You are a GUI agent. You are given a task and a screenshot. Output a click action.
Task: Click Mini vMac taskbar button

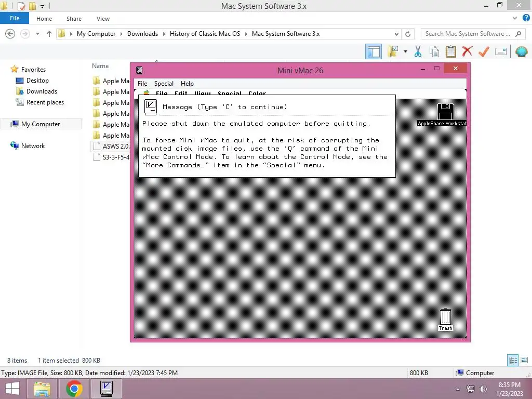tap(107, 389)
